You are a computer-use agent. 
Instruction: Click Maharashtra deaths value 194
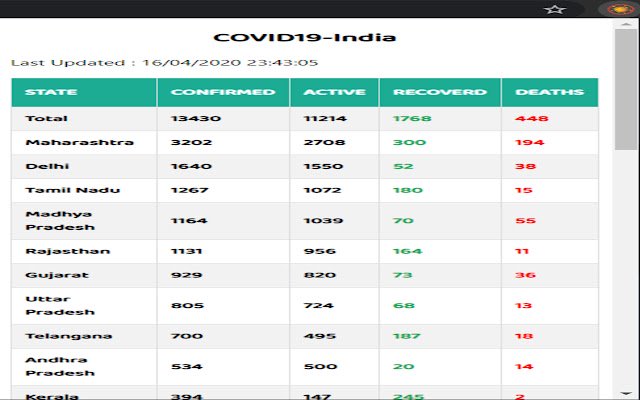(530, 142)
